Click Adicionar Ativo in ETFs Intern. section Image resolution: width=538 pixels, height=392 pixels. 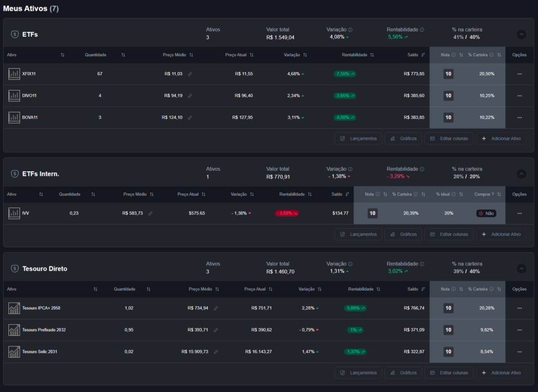(501, 234)
